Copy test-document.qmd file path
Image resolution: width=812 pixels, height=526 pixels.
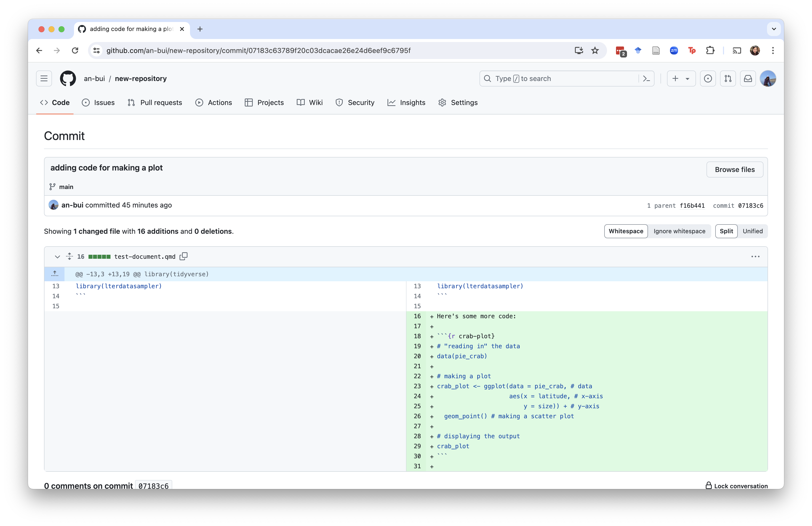(183, 256)
